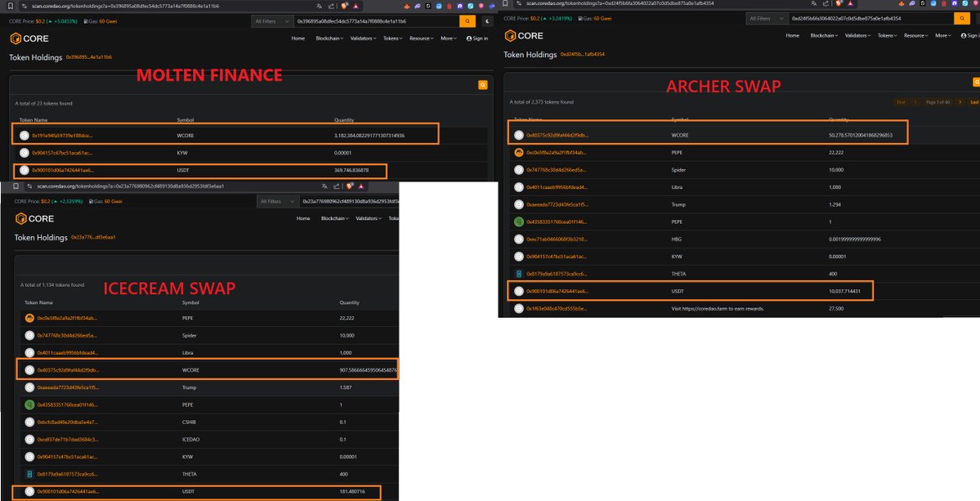This screenshot has height=501, width=980.
Task: Click bookmark icon in Molten Finance browser bar
Action: tap(10, 6)
